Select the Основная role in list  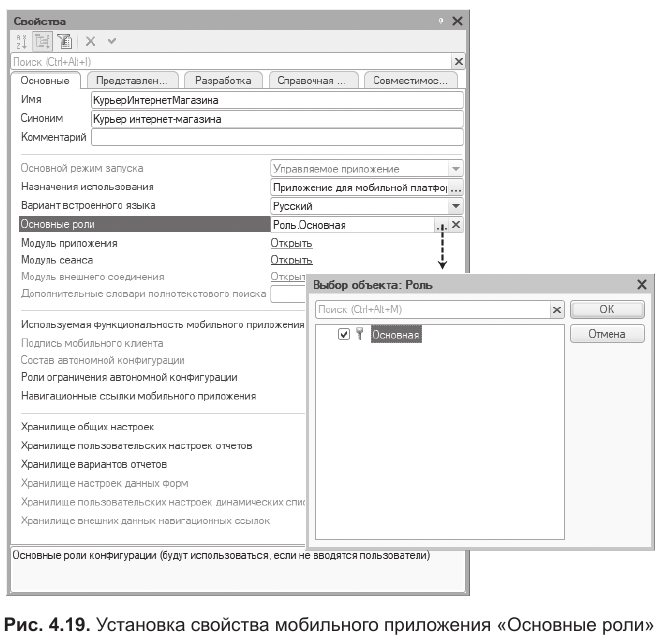click(x=396, y=335)
